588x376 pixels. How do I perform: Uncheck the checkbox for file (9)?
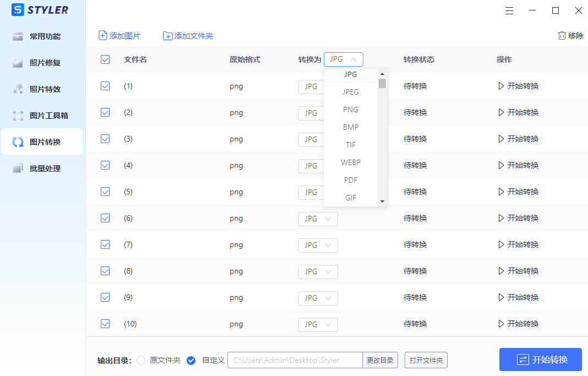pyautogui.click(x=105, y=297)
